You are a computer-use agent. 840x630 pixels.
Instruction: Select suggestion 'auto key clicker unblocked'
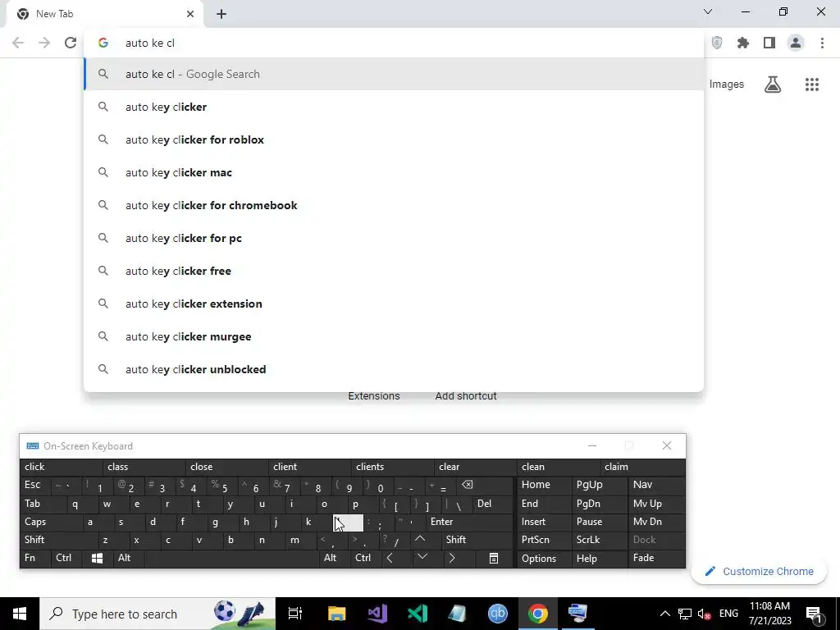pos(394,370)
